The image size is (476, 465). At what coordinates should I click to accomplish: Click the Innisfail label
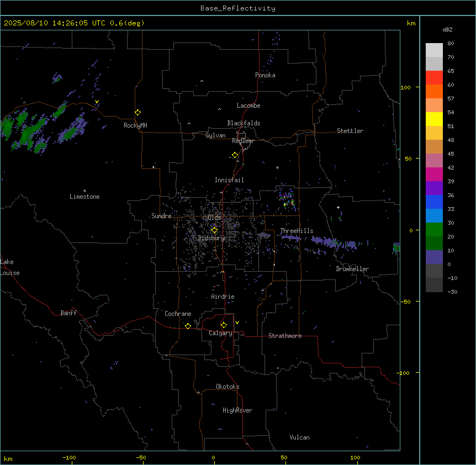(229, 180)
